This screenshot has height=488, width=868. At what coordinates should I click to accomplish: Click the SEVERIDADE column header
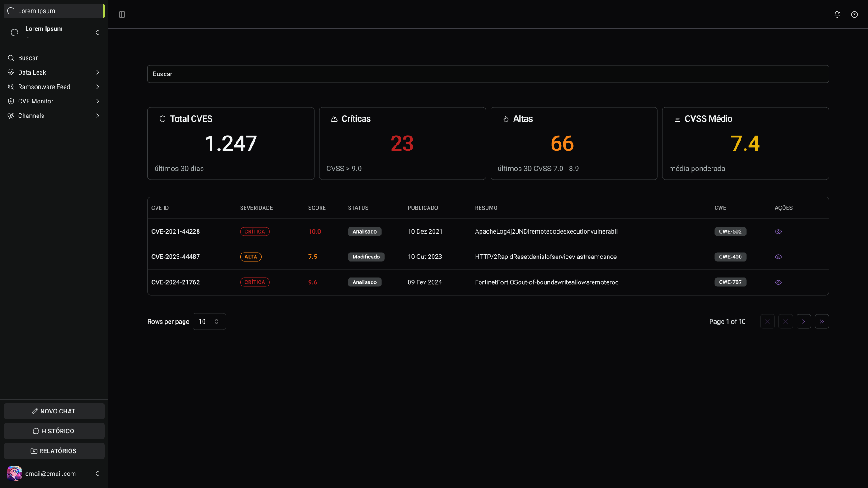click(x=256, y=208)
